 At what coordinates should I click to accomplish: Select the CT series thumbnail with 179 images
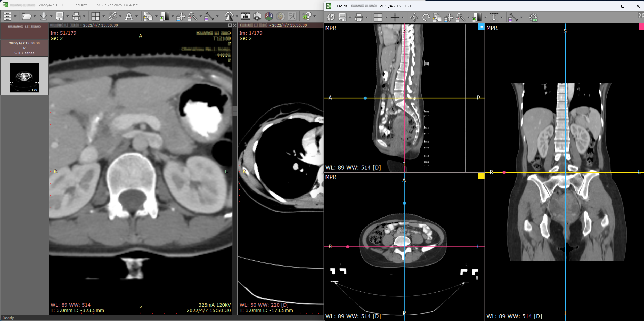click(24, 77)
